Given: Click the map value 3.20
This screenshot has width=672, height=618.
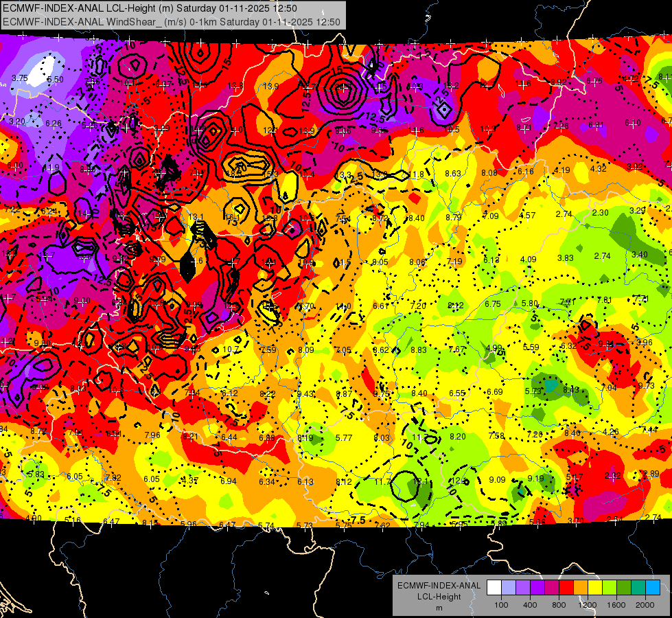Looking at the screenshot, I should pos(17,122).
